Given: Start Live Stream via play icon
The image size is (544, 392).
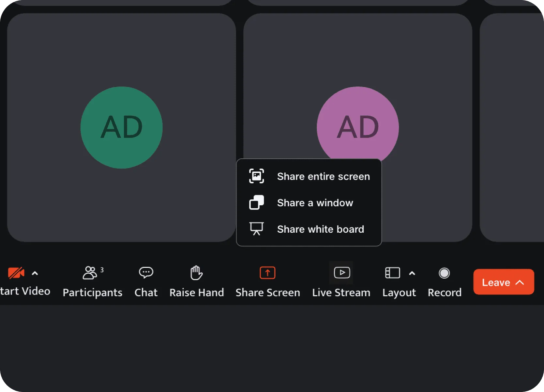Looking at the screenshot, I should [x=341, y=273].
